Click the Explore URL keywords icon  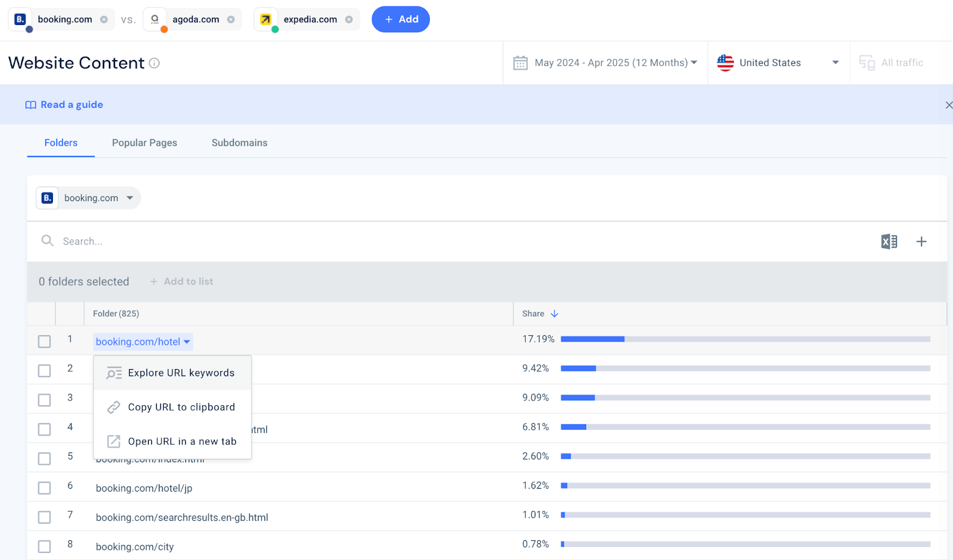click(114, 373)
